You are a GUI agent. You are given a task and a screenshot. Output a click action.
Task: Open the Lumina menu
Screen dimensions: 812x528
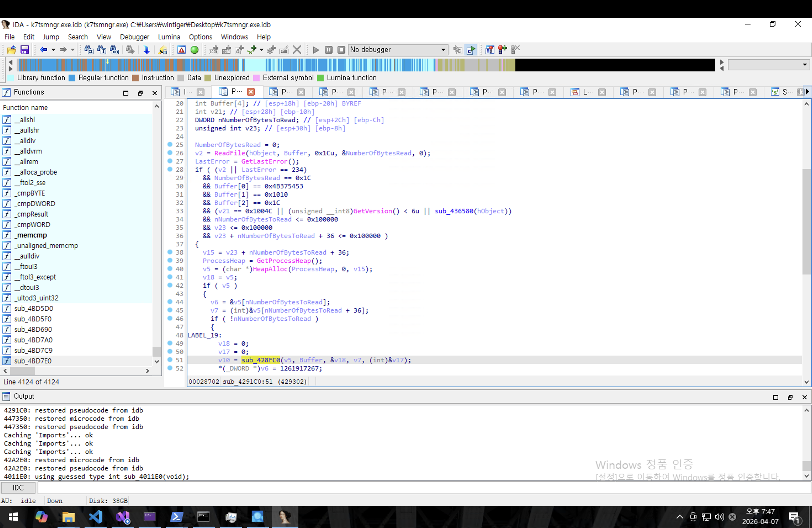169,37
